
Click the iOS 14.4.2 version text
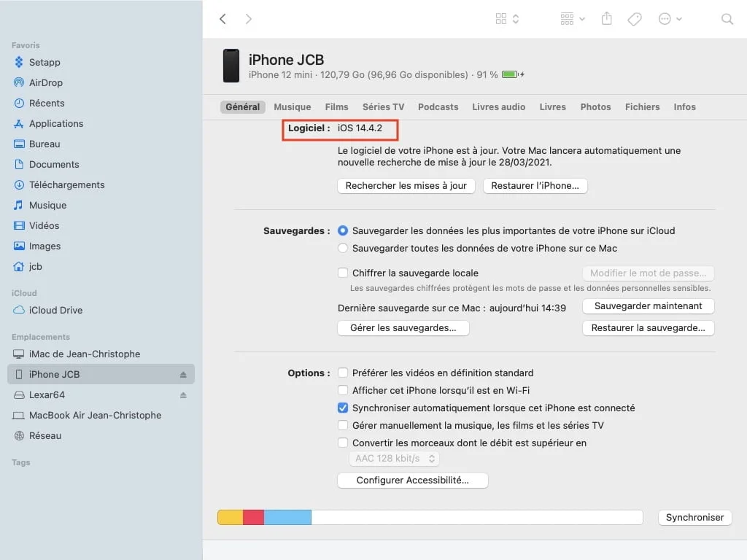click(x=360, y=128)
